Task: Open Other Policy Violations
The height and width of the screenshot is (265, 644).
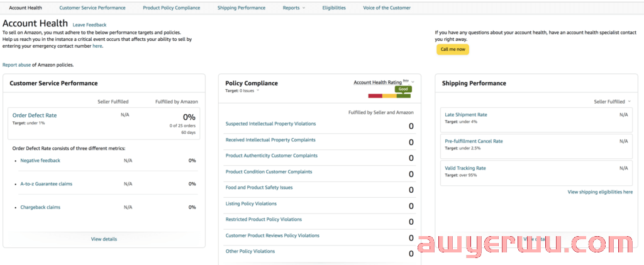Action: [250, 251]
